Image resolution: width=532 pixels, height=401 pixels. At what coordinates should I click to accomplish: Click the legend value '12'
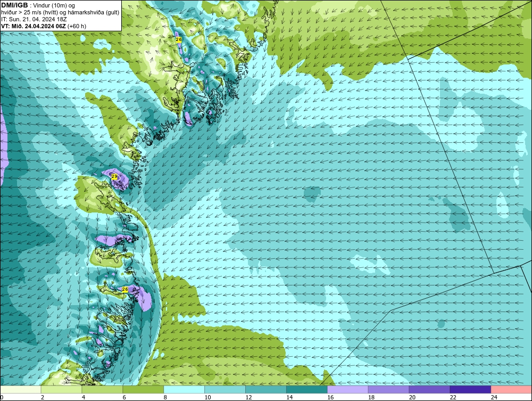[x=248, y=397]
